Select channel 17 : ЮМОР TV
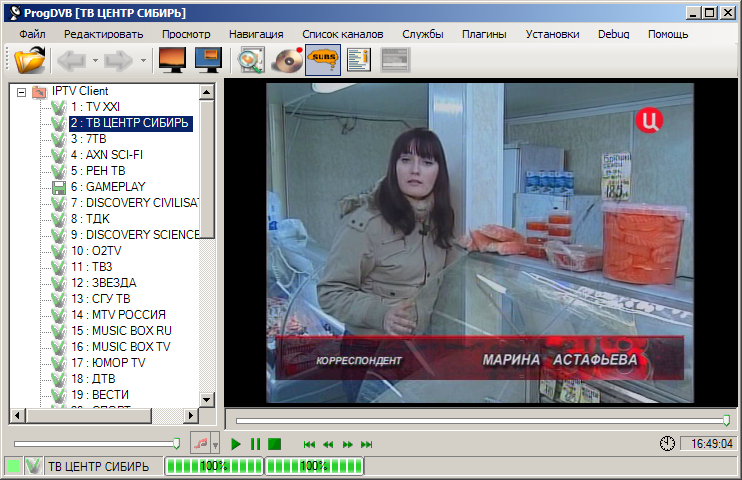Screen dimensions: 742x480 tap(108, 363)
